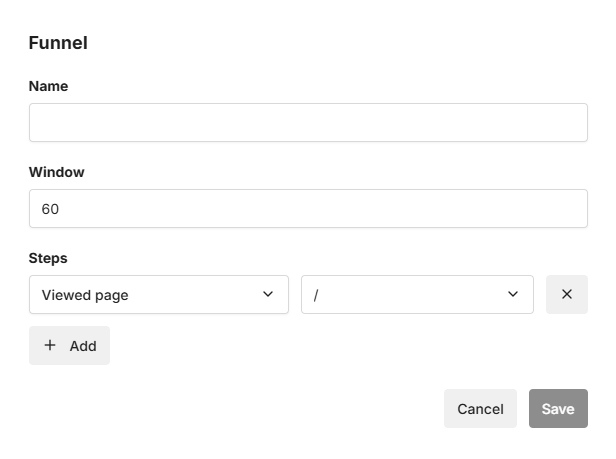Select the "Viewed page" text in Steps

point(85,295)
